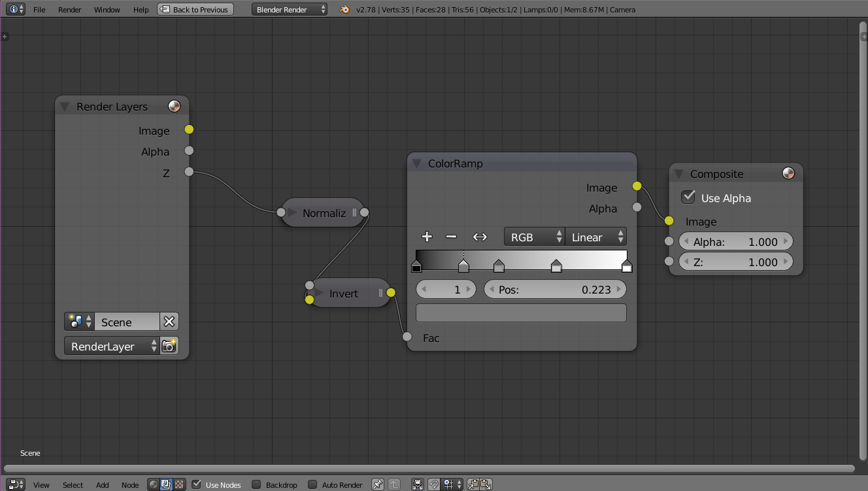Viewport: 868px width, 491px height.
Task: Click the Pos value field
Action: click(555, 289)
